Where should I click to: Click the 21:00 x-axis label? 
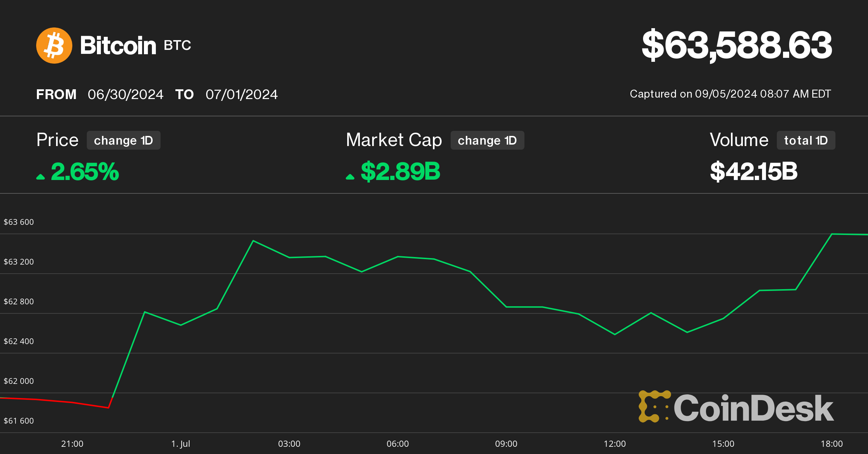[x=72, y=444]
